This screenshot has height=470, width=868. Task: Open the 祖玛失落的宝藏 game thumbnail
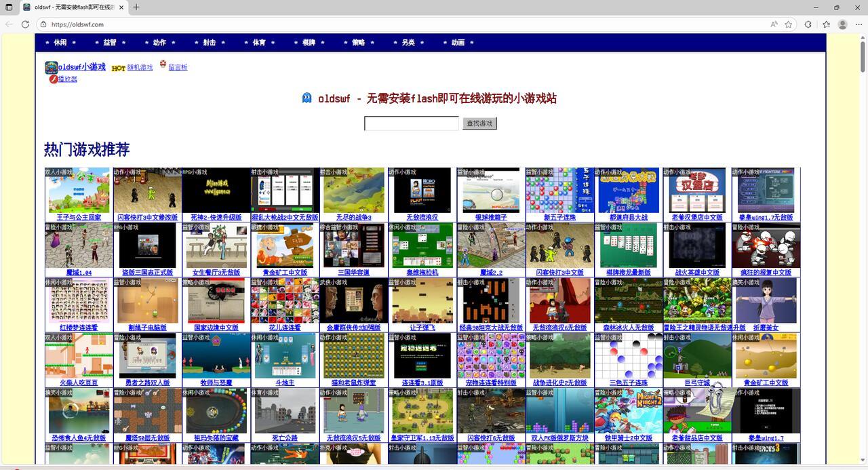(216, 411)
